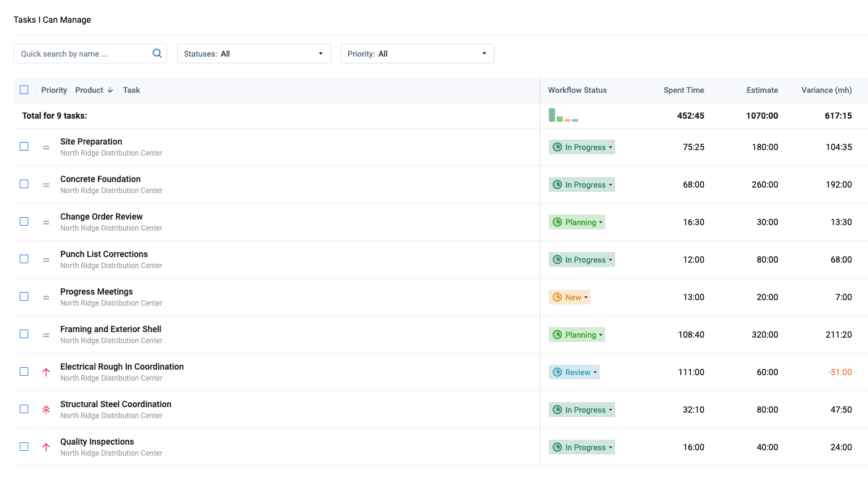Click Total for 9 tasks label

[x=55, y=116]
